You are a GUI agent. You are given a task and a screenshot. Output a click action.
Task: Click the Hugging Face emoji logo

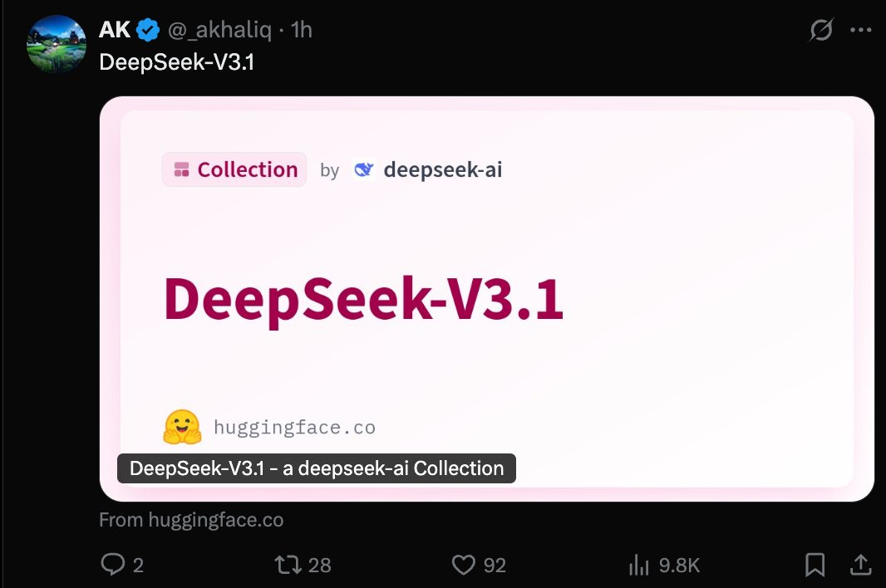pos(182,428)
